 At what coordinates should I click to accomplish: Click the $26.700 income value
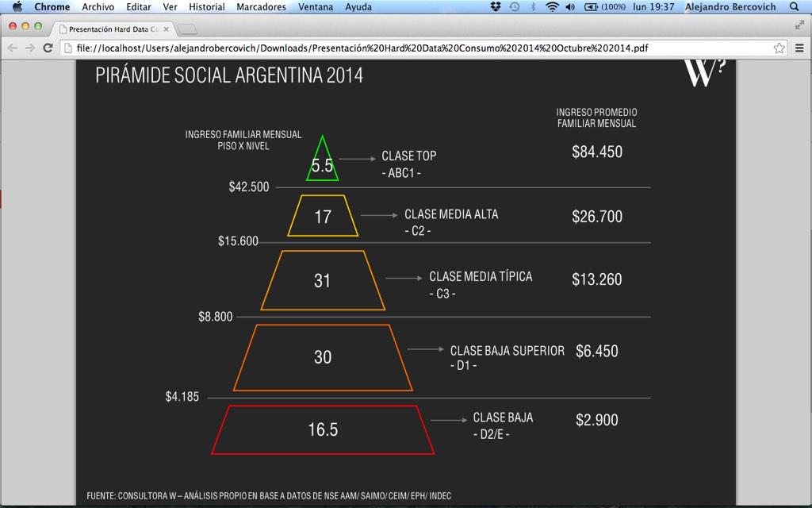pos(597,216)
